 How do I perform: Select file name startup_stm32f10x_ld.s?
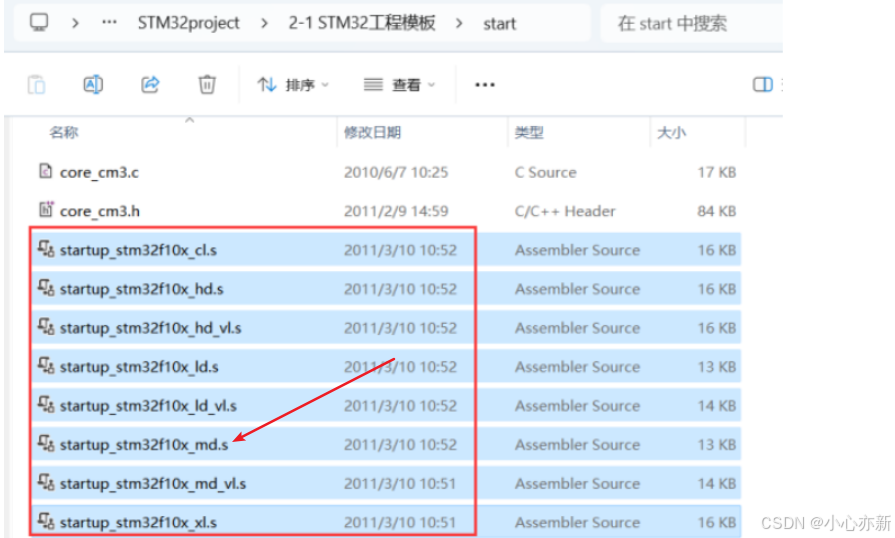coord(139,367)
